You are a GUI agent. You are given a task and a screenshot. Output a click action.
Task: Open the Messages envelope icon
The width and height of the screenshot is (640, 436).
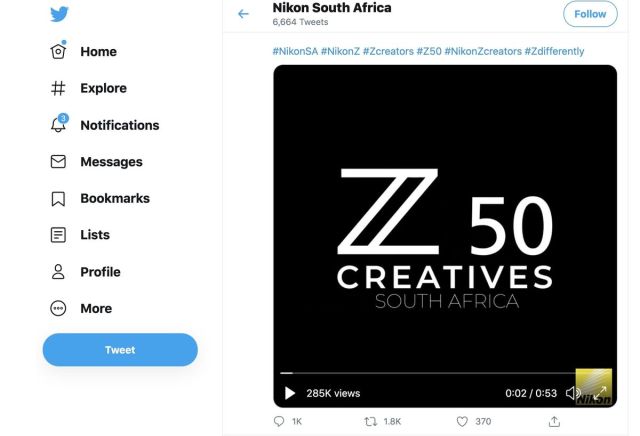point(58,162)
